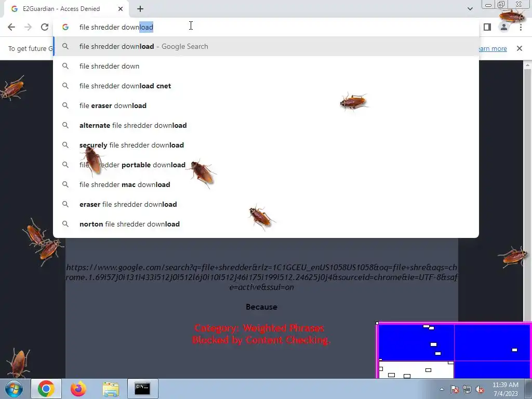This screenshot has width=532, height=399.
Task: Click the Google logo in omnibox
Action: (65, 27)
